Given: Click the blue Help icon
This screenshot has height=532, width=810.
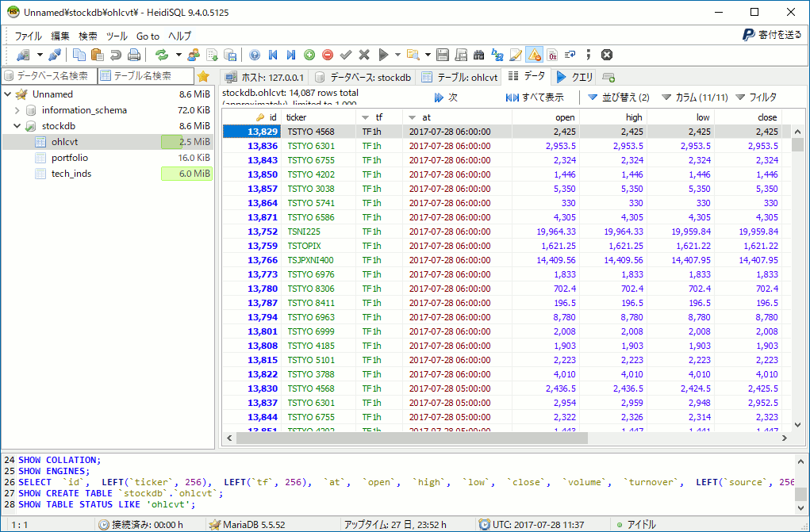Looking at the screenshot, I should click(x=255, y=55).
